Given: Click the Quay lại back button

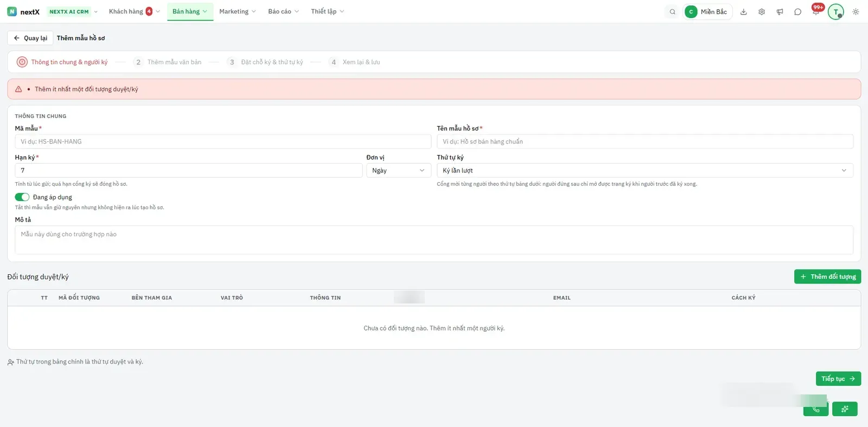Looking at the screenshot, I should click(30, 38).
